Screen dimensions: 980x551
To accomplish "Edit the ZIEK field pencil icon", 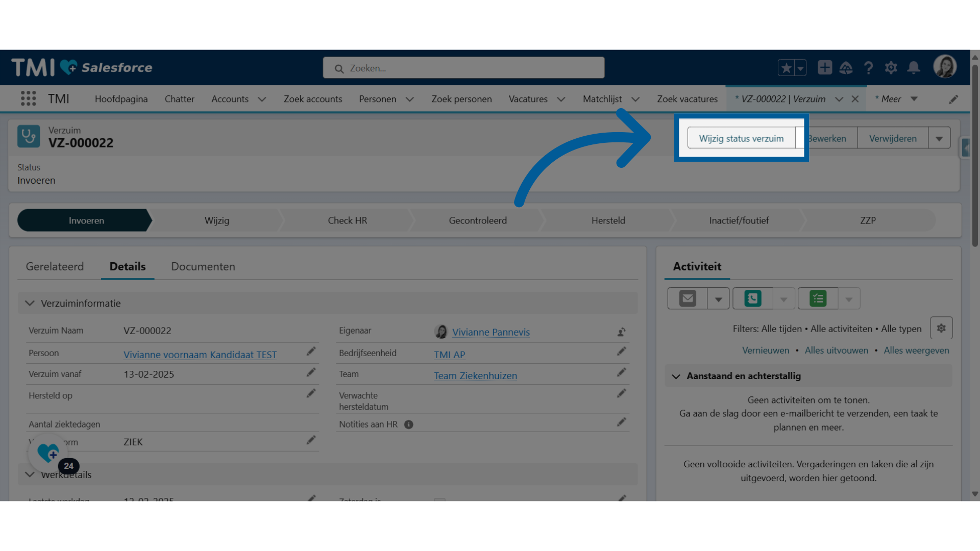I will coord(311,440).
